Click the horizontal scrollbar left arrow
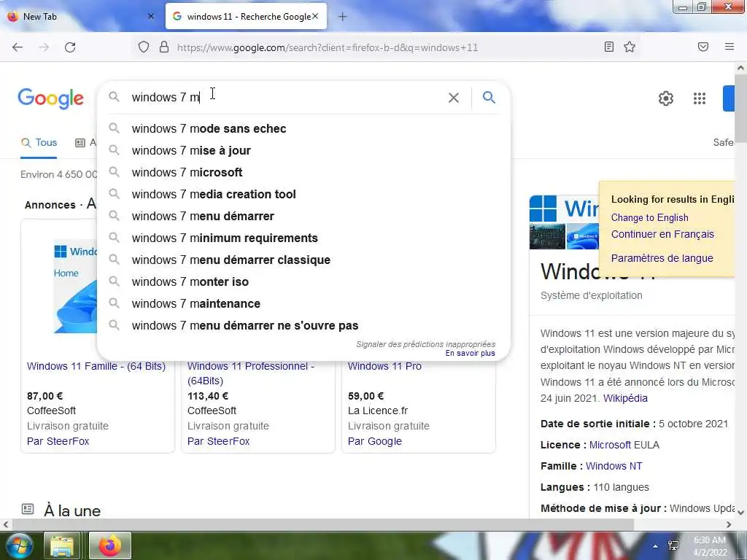Screen dimensions: 747x560 tap(5, 525)
